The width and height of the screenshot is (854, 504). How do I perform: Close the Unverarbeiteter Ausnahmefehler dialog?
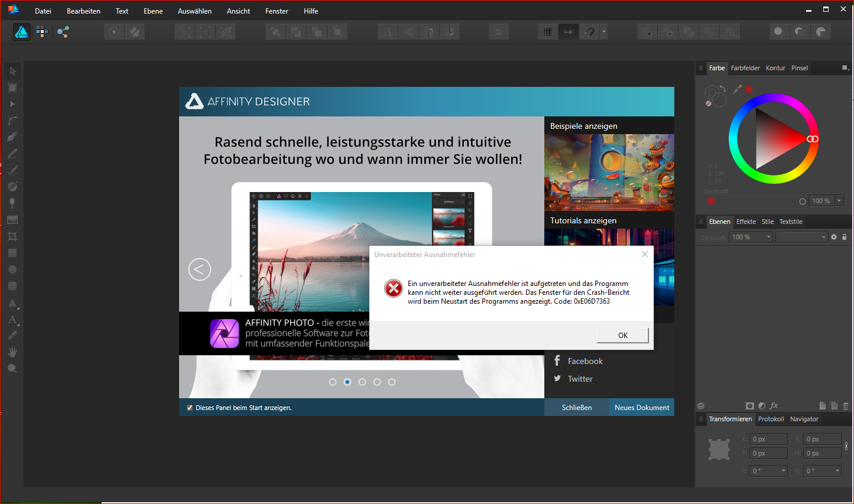click(x=645, y=254)
